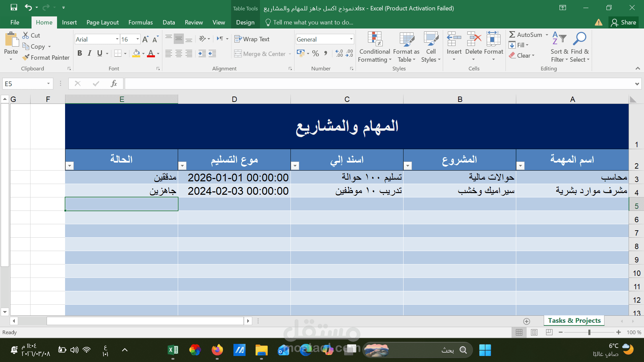Open filter dropdown for الحالة column

tap(69, 166)
